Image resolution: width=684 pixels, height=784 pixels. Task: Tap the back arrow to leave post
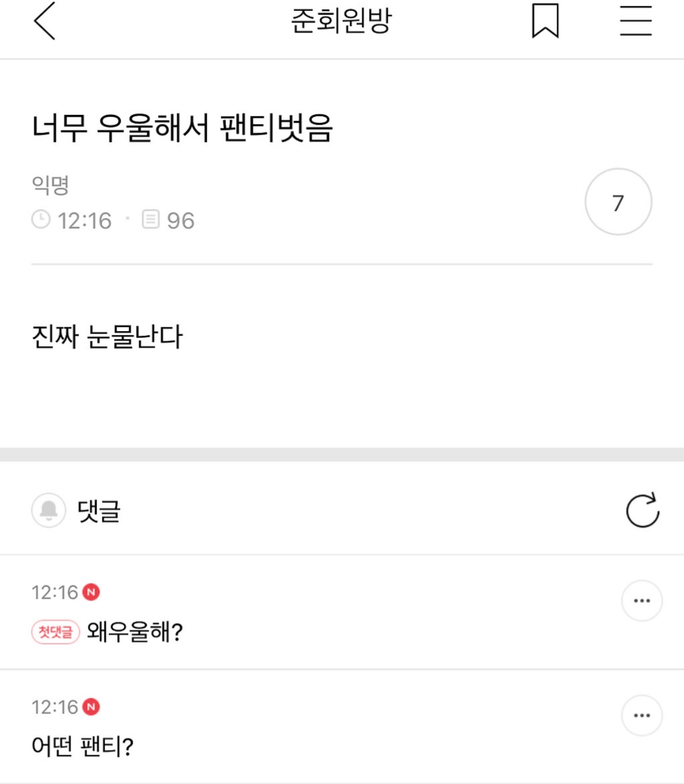click(44, 21)
